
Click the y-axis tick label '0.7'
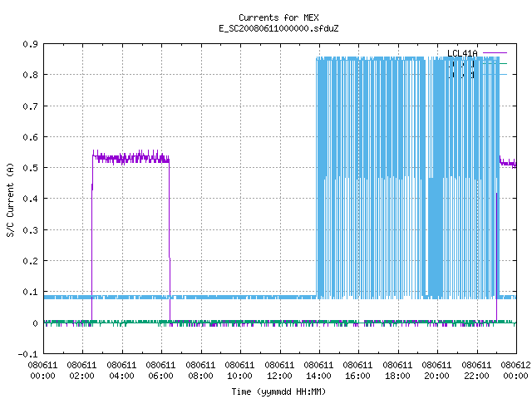(30, 106)
